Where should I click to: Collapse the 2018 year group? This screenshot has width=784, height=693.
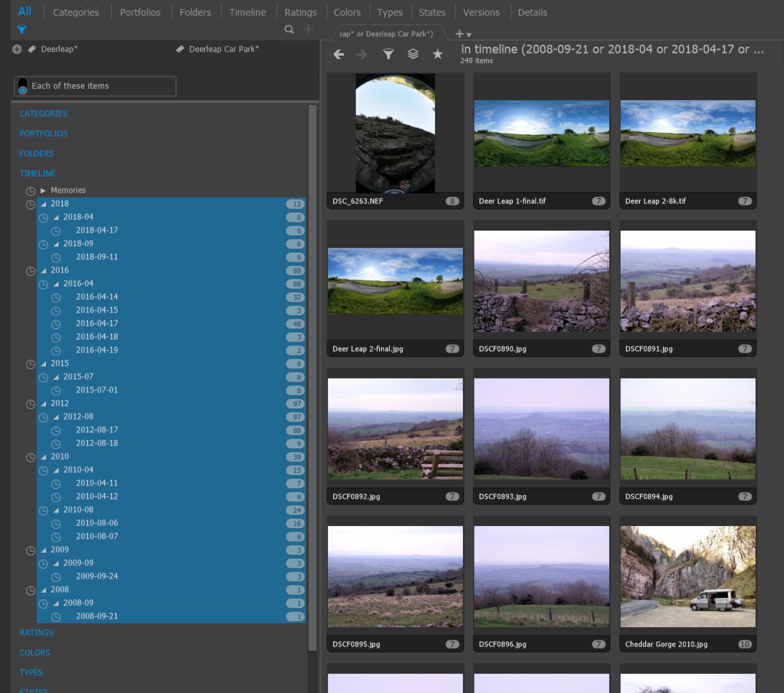point(44,203)
